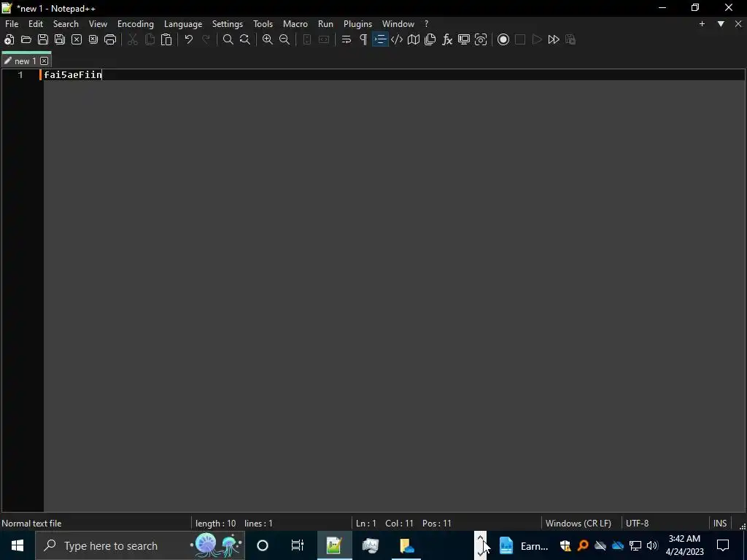This screenshot has width=747, height=560.
Task: Run macro multiple times with the fast-forward icon
Action: (554, 39)
